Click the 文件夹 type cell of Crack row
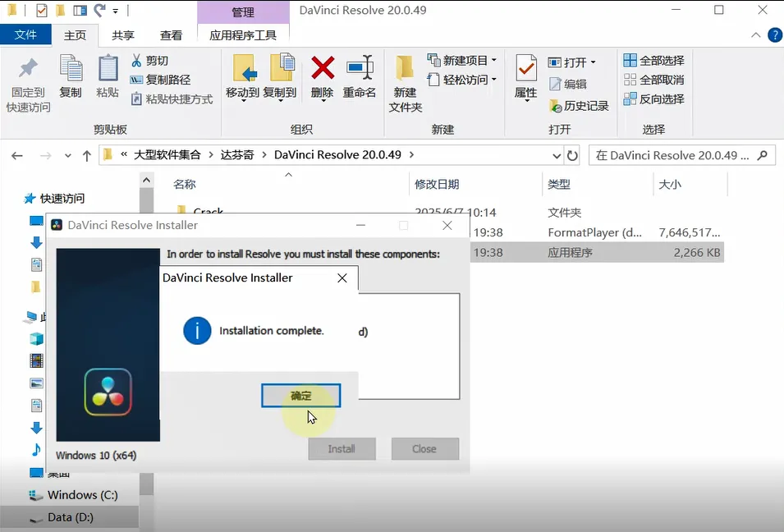Viewport: 784px width, 532px height. pos(565,213)
